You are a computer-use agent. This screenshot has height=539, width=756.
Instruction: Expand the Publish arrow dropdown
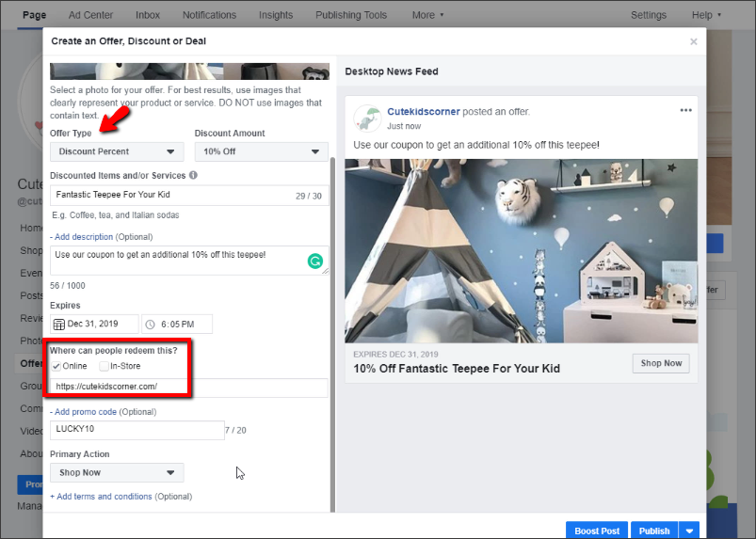pyautogui.click(x=689, y=531)
